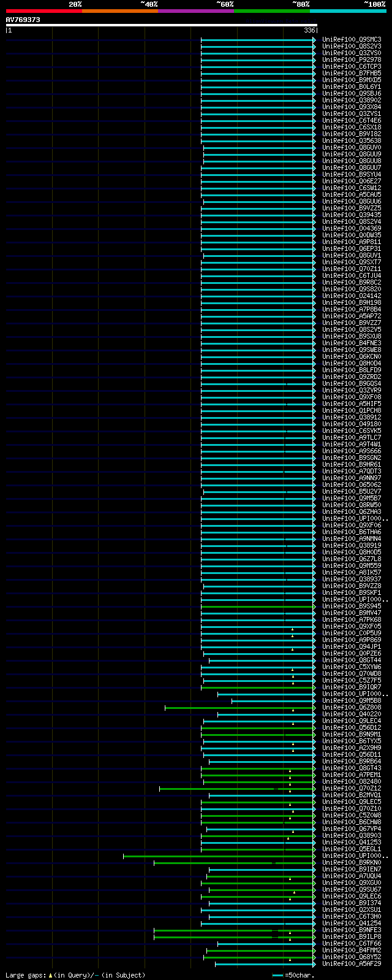Click the cyan alignment bar for UniRef100_Q9SMC3

click(x=257, y=40)
